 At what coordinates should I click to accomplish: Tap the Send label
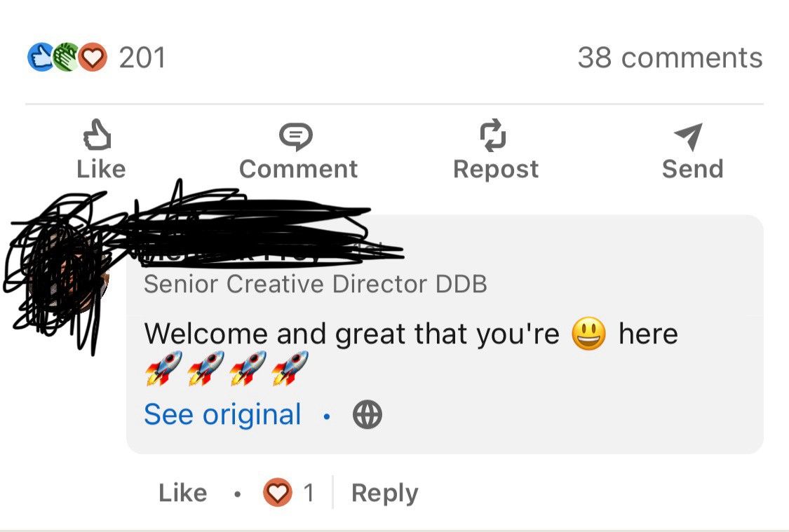coord(692,169)
